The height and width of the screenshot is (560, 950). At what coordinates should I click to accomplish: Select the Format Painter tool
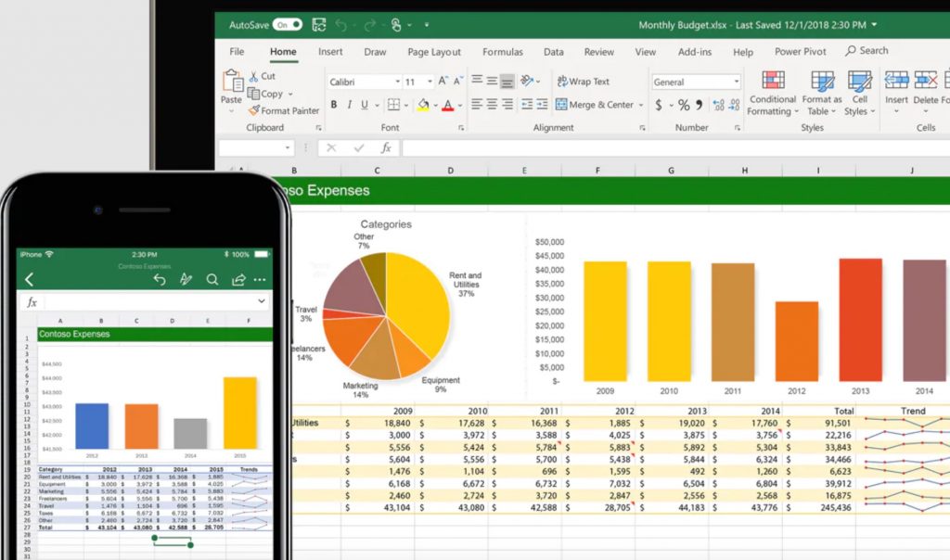click(284, 110)
